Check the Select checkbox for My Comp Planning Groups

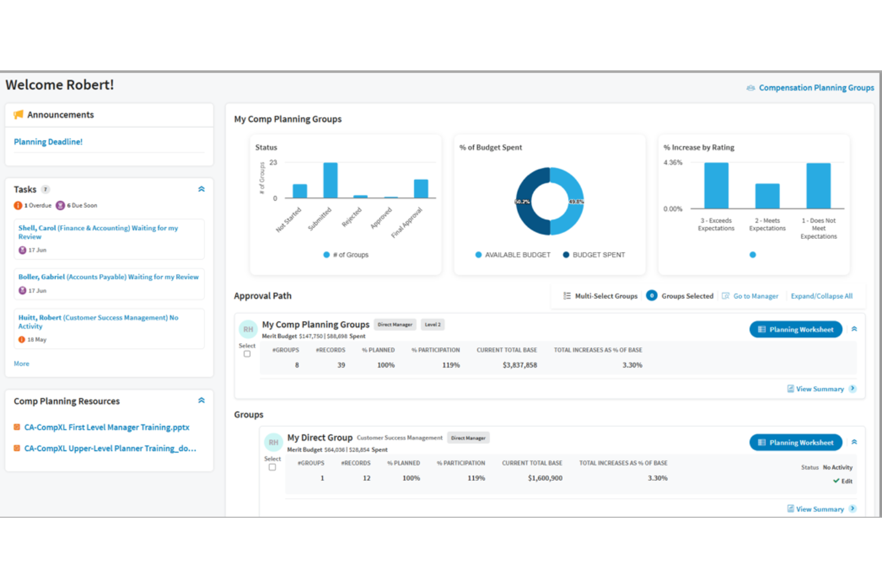coord(247,353)
